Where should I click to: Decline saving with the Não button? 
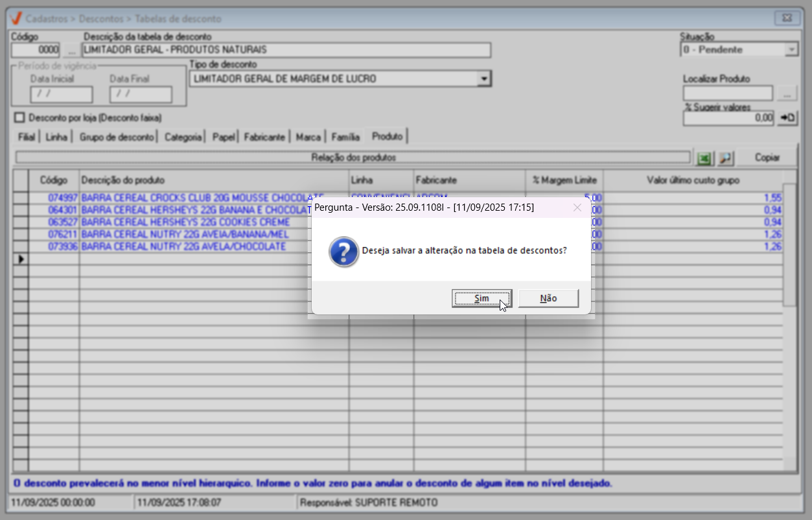548,298
